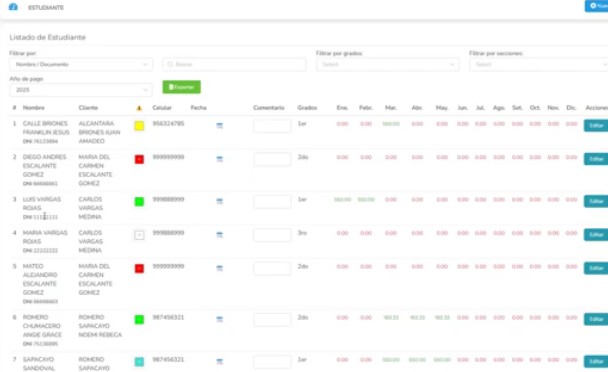The image size is (608, 372).
Task: Click comment field for SAPACAYO SANDOVAL row
Action: [272, 362]
